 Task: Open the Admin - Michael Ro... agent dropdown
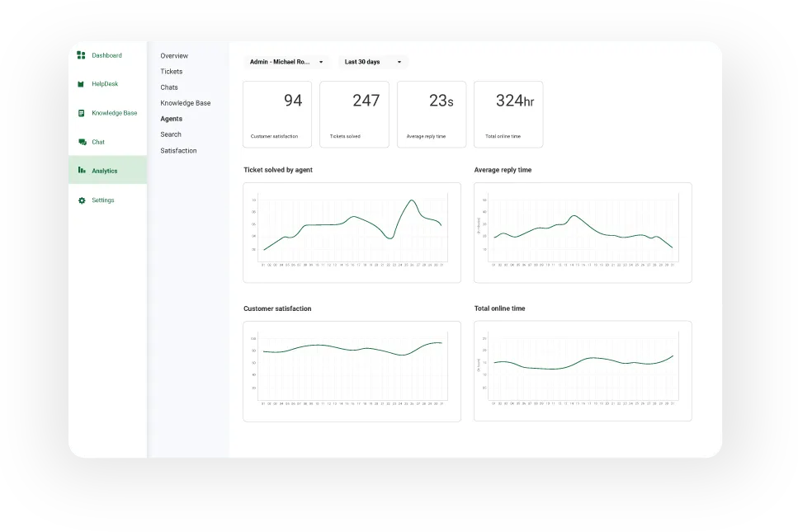click(286, 61)
